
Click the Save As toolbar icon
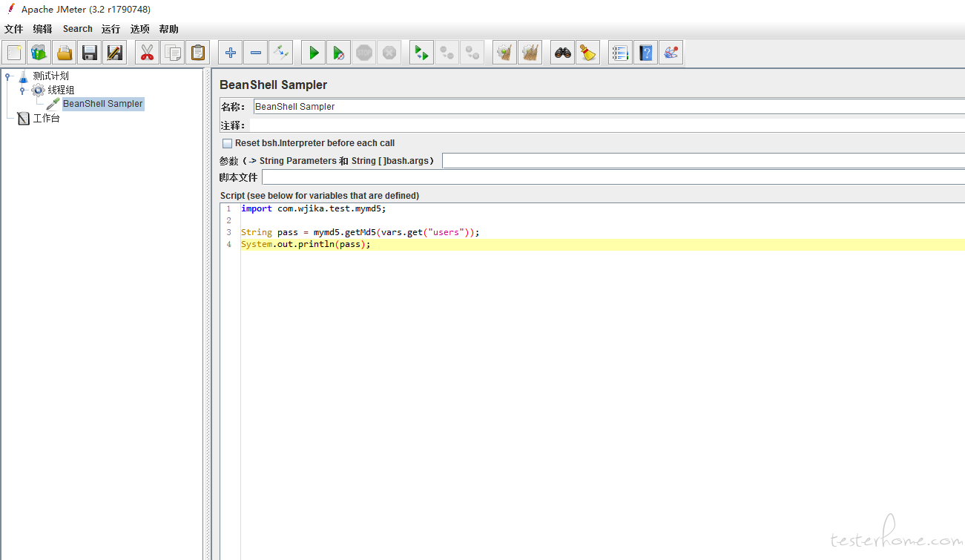point(115,53)
